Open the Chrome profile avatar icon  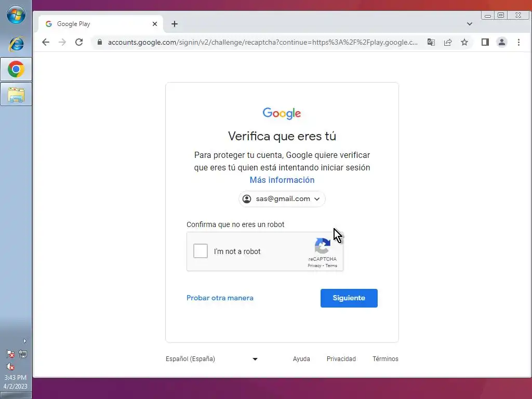click(502, 42)
